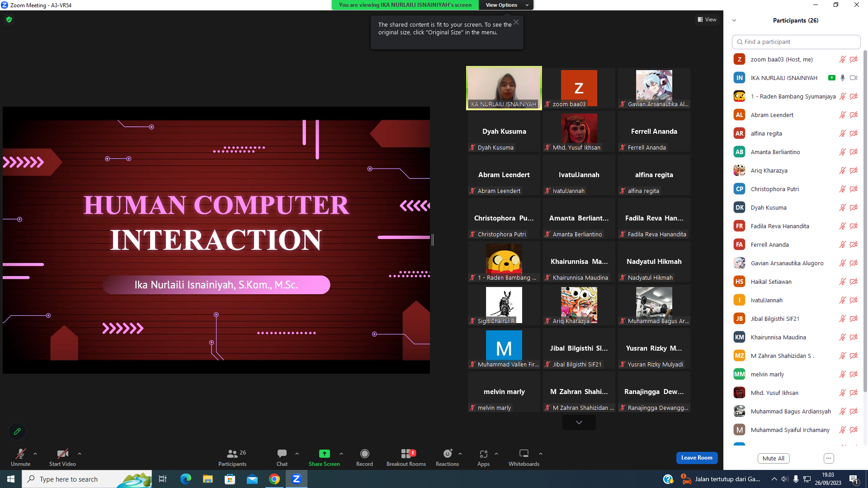
Task: Click the green encryption shield icon
Action: click(9, 19)
